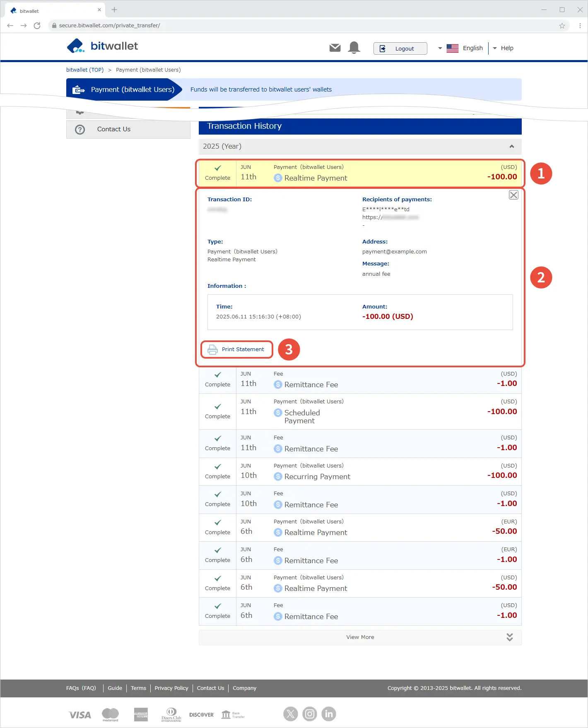
Task: Select the highlighted Jun 11th Realtime Payment row
Action: click(x=360, y=173)
